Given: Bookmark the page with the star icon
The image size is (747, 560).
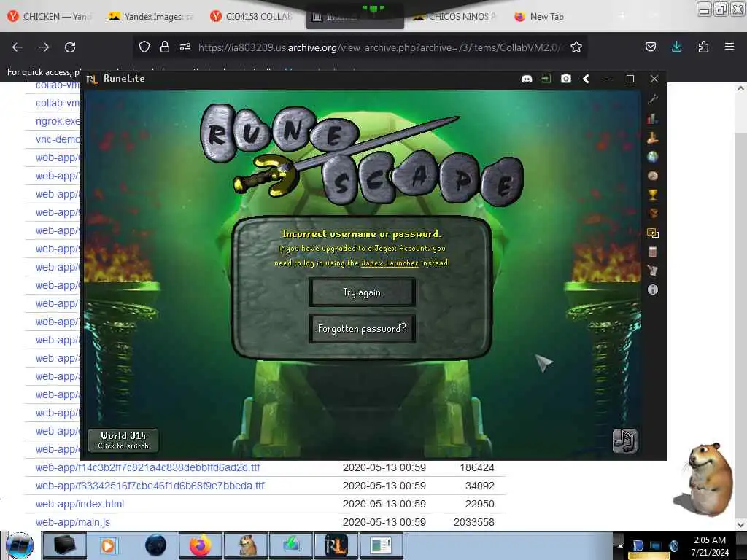Looking at the screenshot, I should coord(576,47).
